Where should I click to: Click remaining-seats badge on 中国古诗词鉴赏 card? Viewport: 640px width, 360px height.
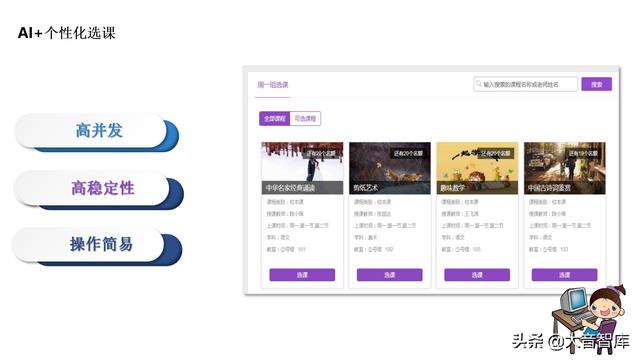(583, 153)
